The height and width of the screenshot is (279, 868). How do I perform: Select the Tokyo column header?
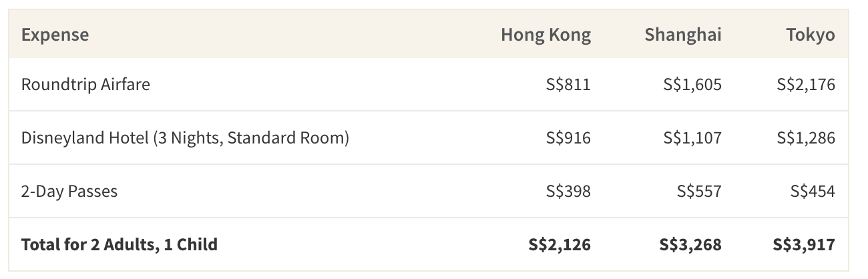pos(810,35)
